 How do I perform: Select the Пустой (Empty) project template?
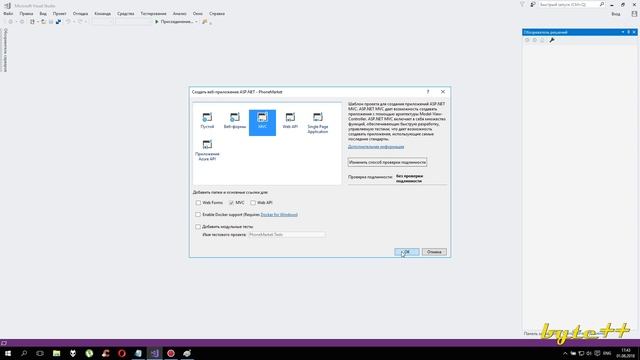pos(207,121)
